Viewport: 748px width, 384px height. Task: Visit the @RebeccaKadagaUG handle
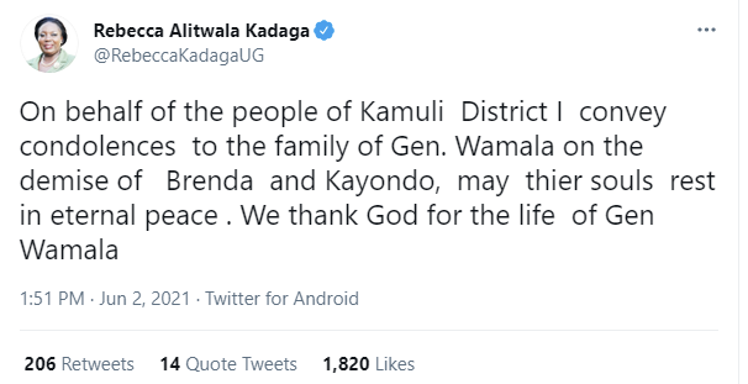179,56
